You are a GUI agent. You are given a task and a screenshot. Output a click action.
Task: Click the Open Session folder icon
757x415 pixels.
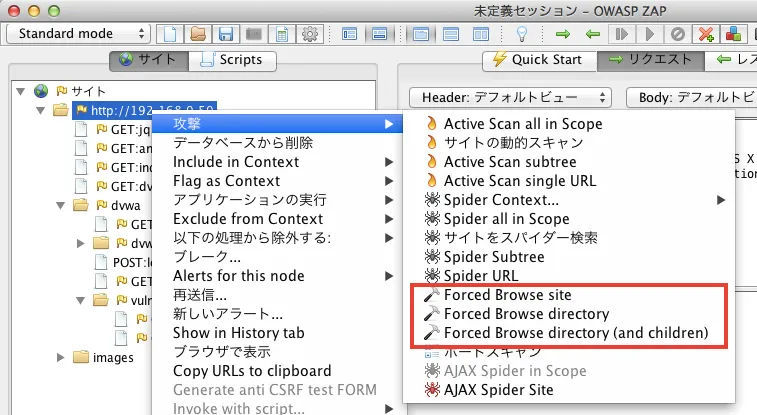(198, 34)
